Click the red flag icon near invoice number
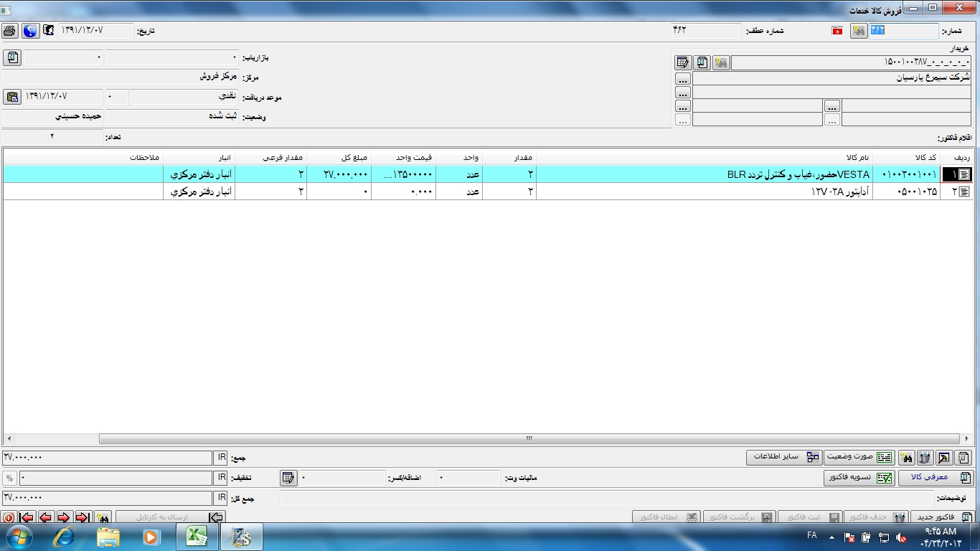980x551 pixels. [x=837, y=32]
